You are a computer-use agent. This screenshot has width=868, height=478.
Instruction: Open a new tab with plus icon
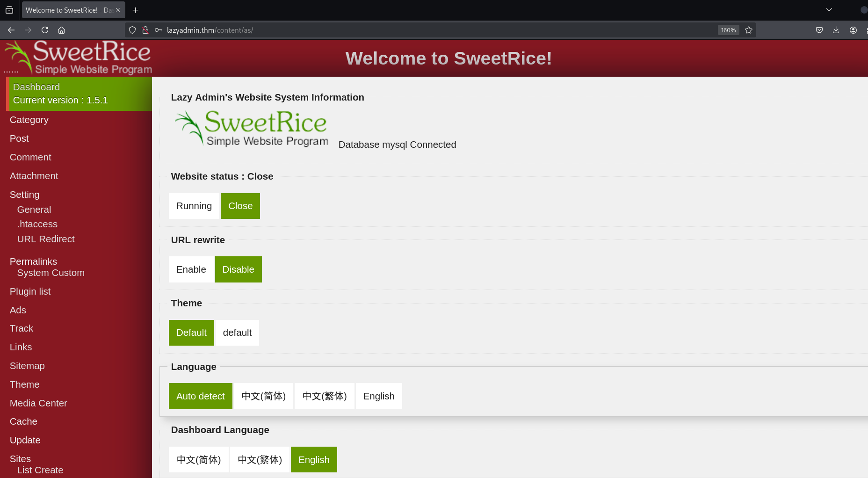[x=136, y=10]
